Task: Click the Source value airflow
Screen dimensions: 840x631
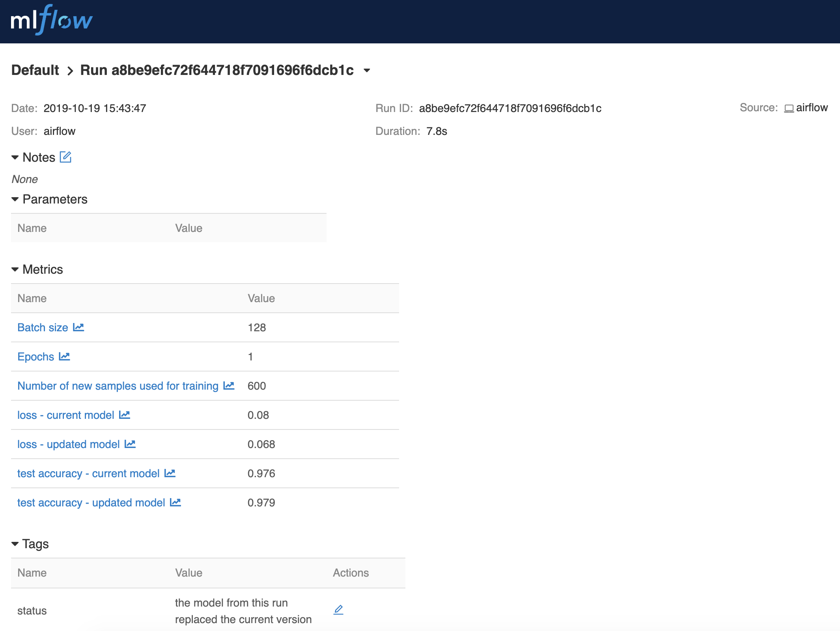Action: pos(812,108)
